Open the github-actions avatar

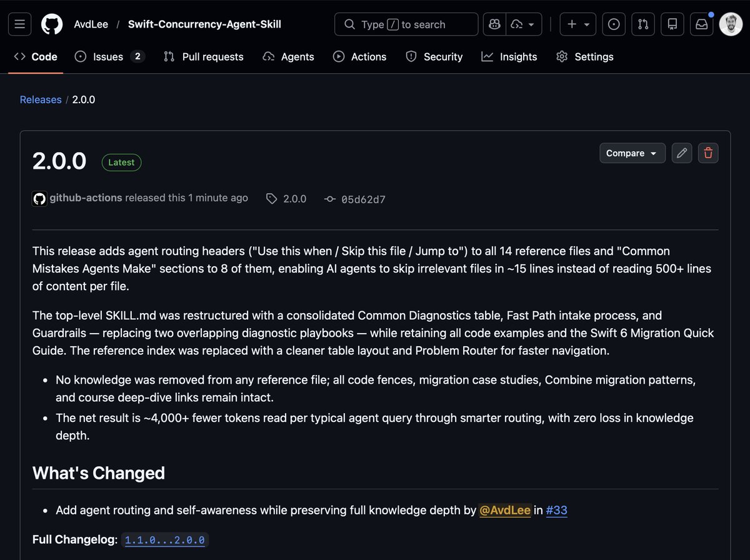(39, 199)
